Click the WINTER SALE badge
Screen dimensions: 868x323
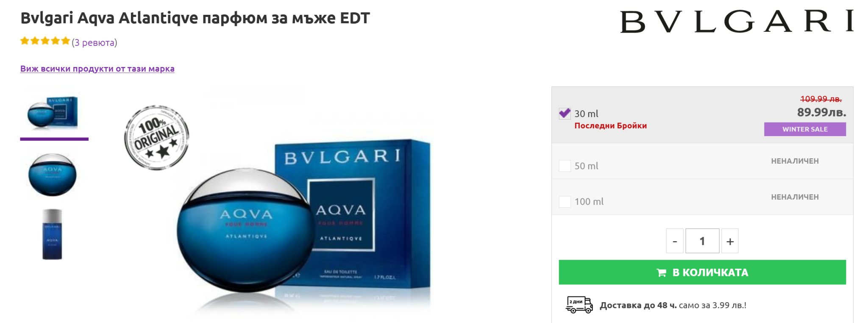(805, 129)
